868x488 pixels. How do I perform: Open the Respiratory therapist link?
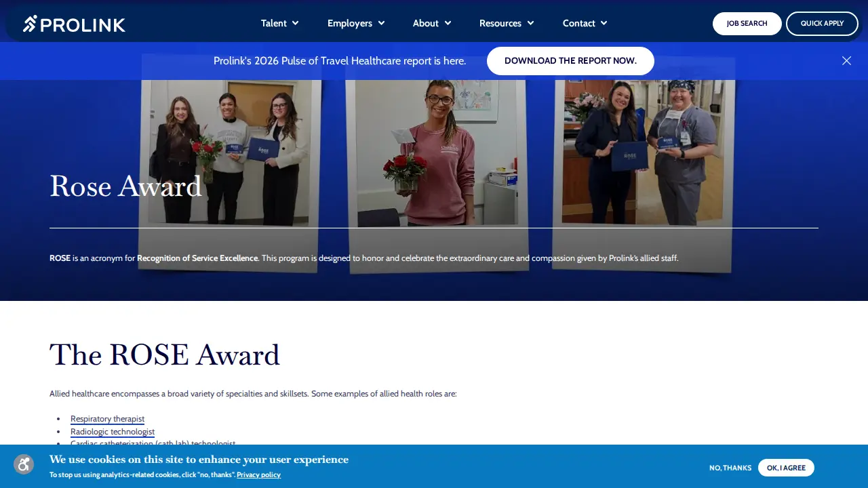[107, 419]
